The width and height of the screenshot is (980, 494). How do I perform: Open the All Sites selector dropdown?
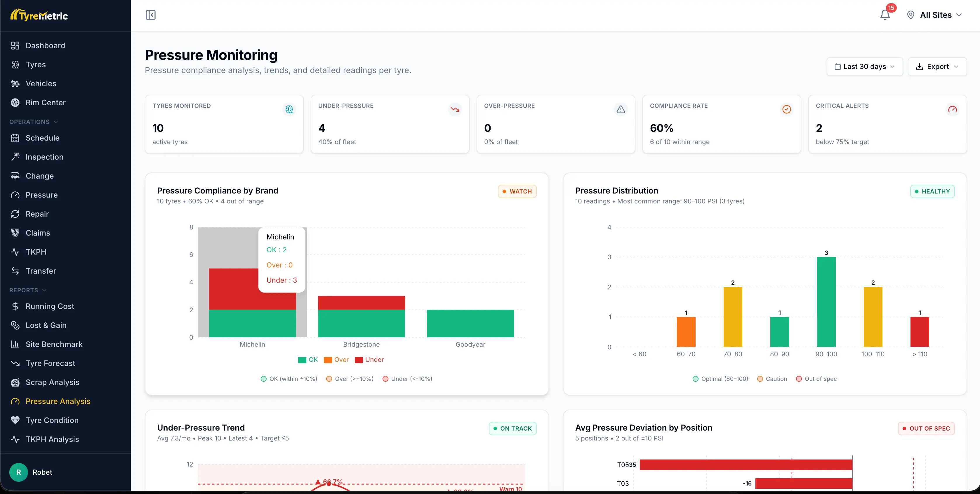[x=935, y=15]
